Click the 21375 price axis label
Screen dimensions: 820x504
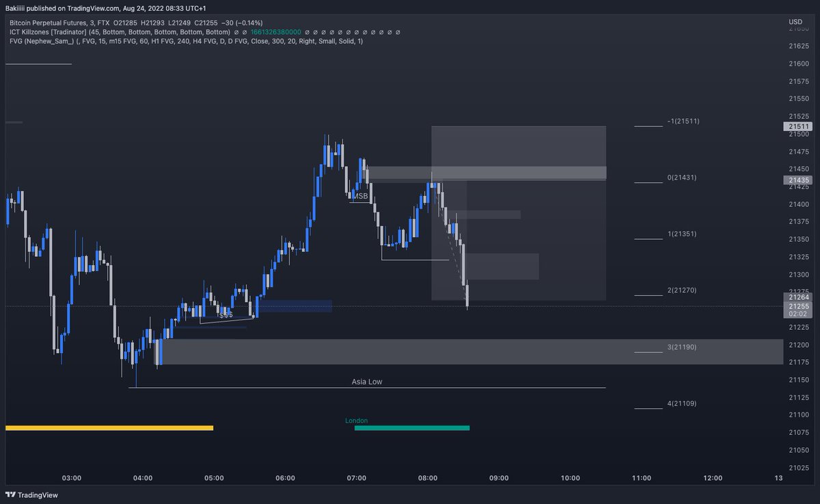[799, 222]
